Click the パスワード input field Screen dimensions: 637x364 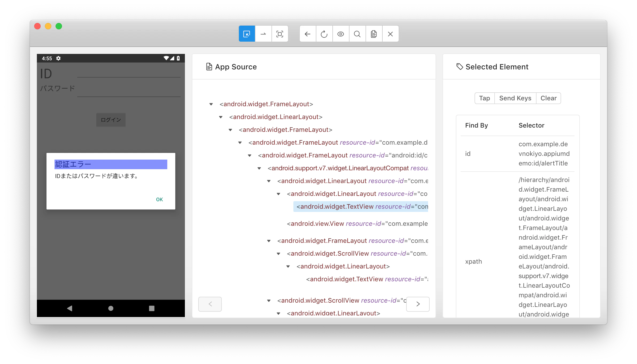pos(129,91)
